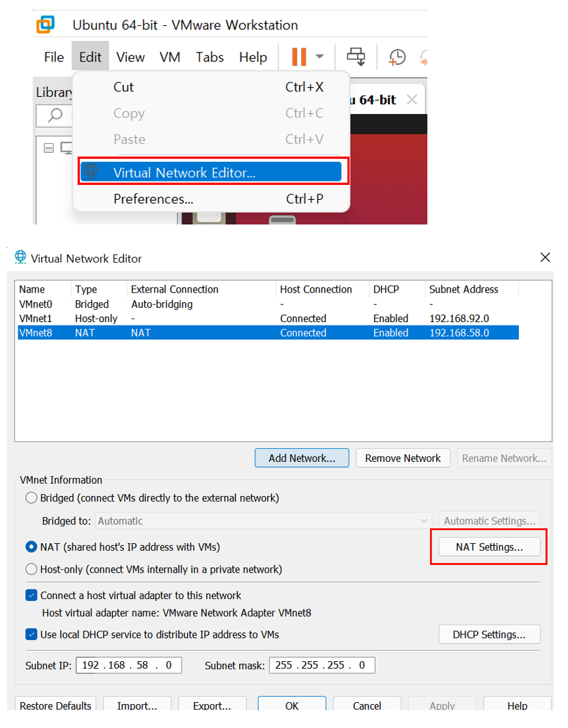Screen dimensions: 568x728
Task: Open NAT Settings
Action: coord(489,547)
